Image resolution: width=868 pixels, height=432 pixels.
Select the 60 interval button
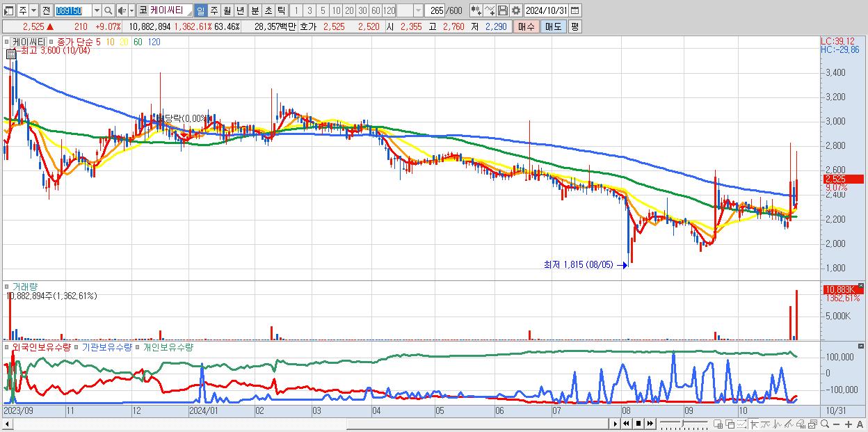click(376, 10)
